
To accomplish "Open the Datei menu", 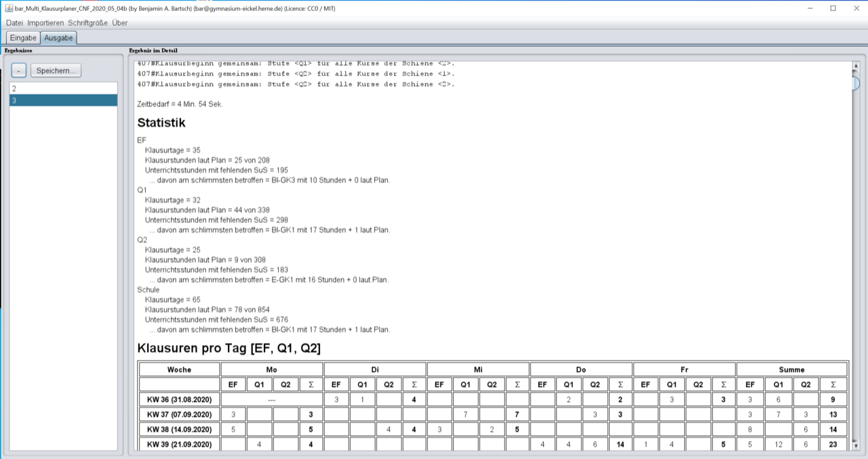I will (x=14, y=23).
